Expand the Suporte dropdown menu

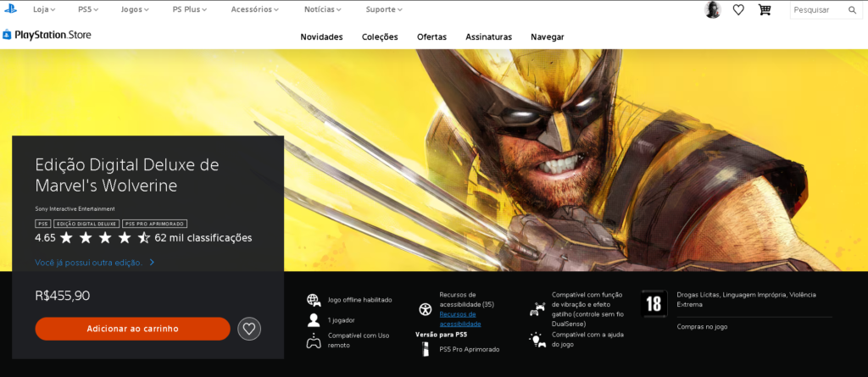coord(384,9)
